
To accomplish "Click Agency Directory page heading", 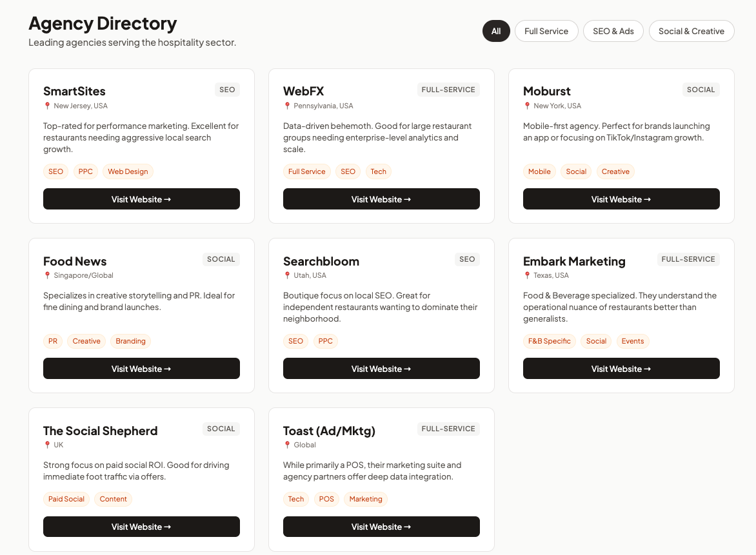I will [103, 24].
